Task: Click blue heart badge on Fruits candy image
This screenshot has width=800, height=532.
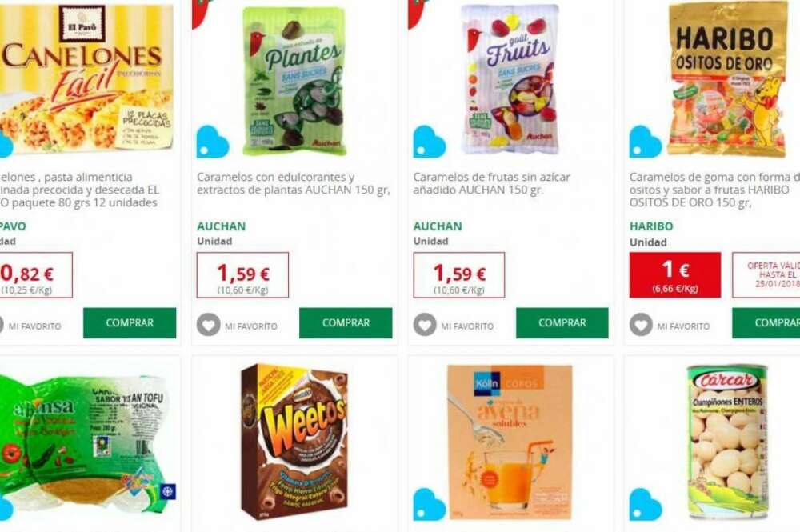Action: tap(429, 142)
